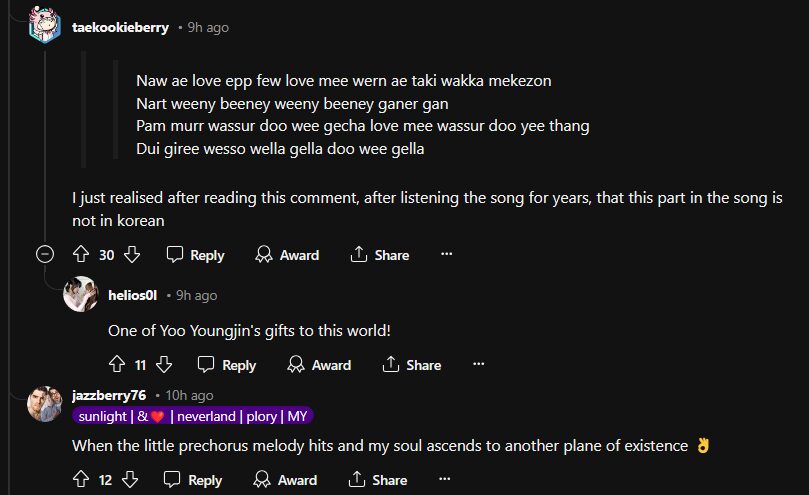Viewport: 809px width, 495px height.
Task: Upvote helios0l's reply
Action: point(116,365)
